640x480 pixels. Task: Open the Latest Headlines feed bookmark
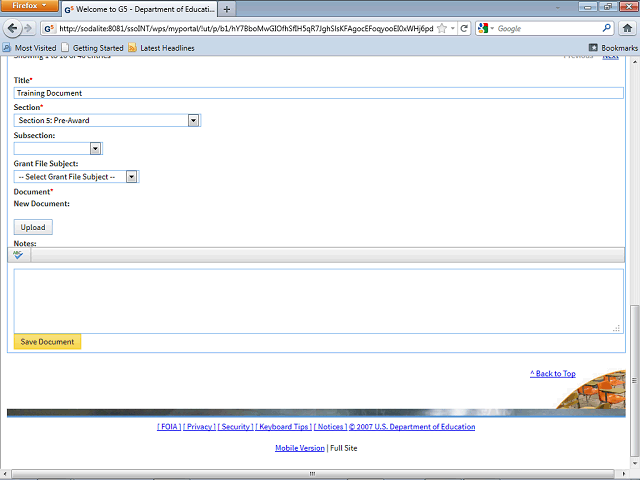click(162, 48)
